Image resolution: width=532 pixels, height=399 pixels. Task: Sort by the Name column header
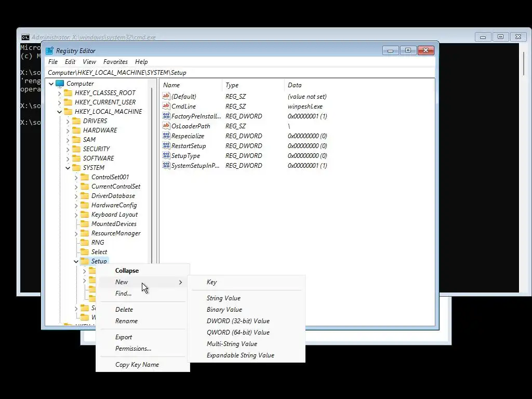pyautogui.click(x=191, y=85)
